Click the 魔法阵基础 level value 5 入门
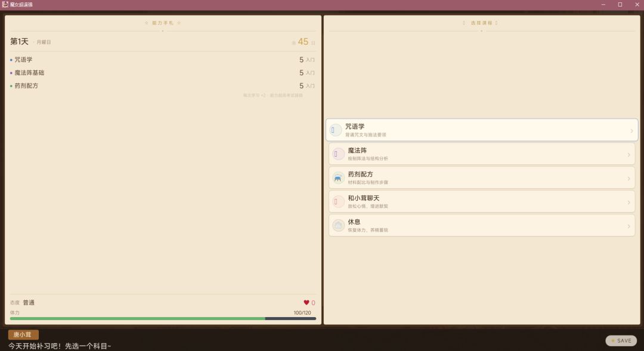644x351 pixels. [x=307, y=73]
